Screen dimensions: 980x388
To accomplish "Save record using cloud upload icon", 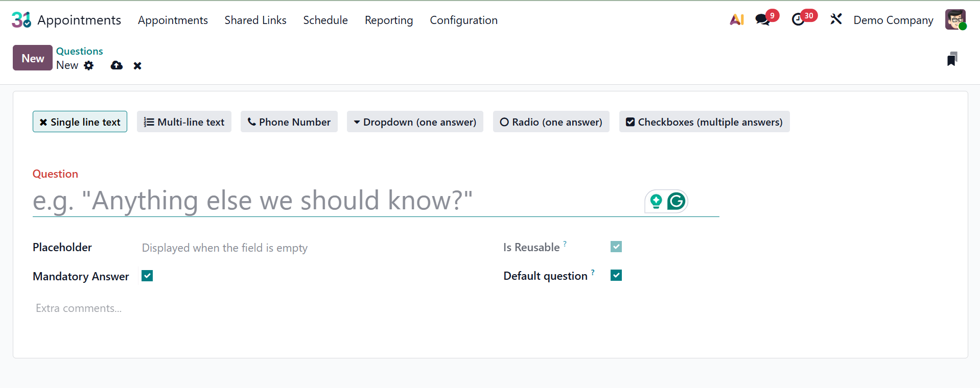I will pyautogui.click(x=116, y=65).
